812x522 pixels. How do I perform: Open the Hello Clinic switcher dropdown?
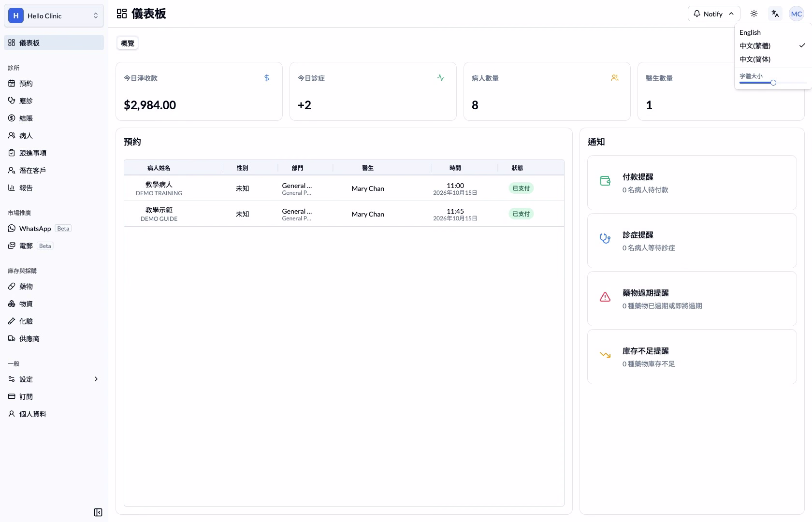click(54, 16)
